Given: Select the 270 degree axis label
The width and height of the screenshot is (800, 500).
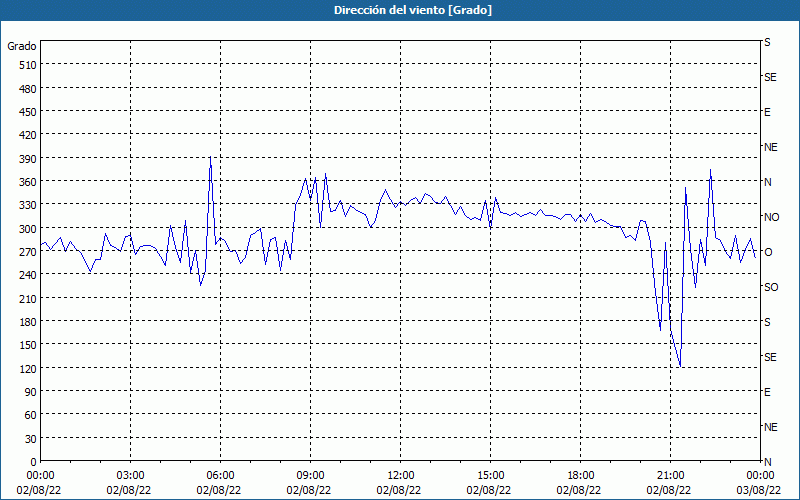Looking at the screenshot, I should [27, 252].
